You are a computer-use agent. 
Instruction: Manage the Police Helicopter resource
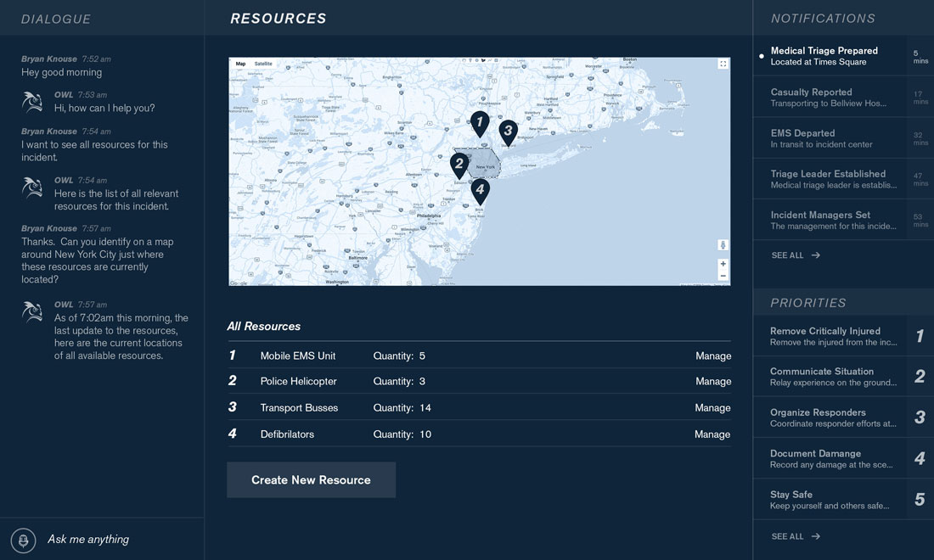coord(712,382)
